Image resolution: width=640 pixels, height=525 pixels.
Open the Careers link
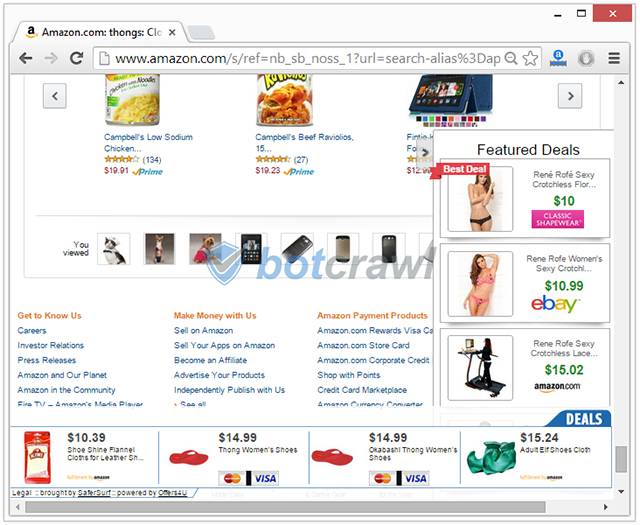point(32,330)
